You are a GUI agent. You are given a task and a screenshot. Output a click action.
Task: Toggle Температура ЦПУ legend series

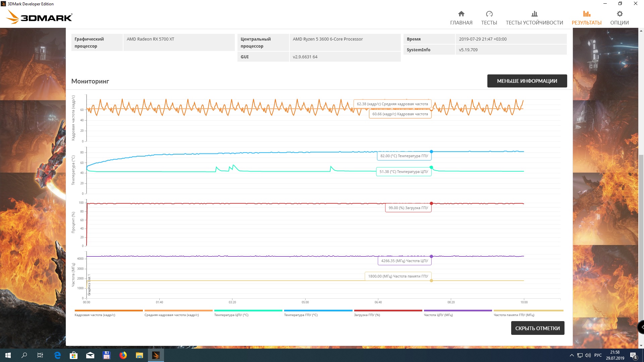tap(231, 315)
